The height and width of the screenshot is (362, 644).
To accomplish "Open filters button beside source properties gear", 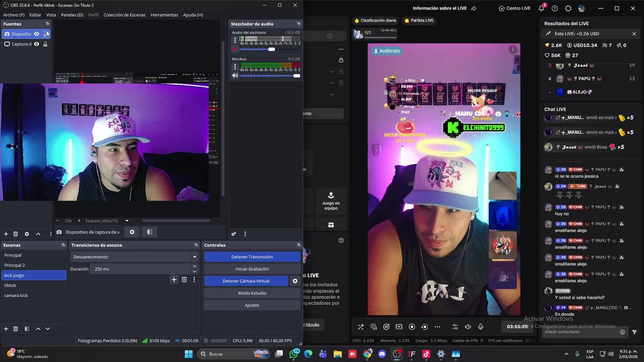I will pyautogui.click(x=149, y=232).
